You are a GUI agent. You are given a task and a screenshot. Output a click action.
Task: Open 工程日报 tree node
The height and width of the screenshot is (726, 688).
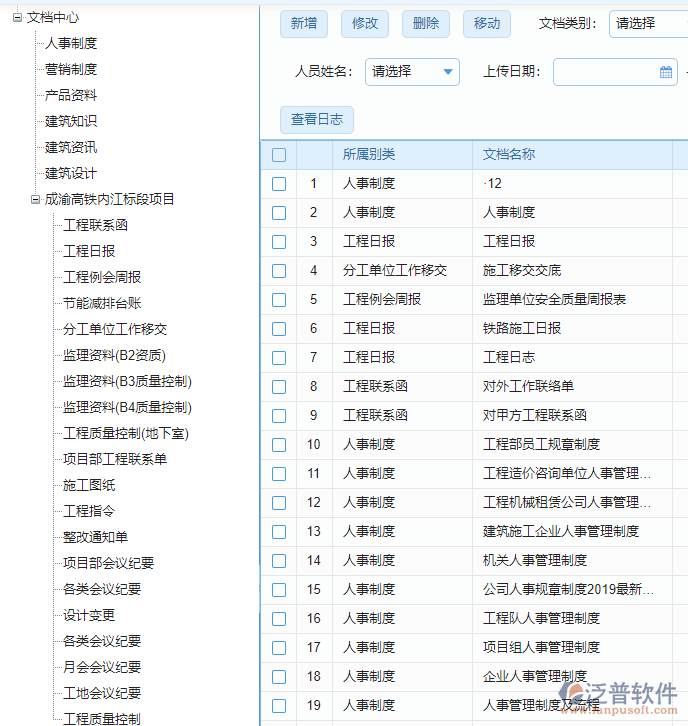click(x=89, y=251)
